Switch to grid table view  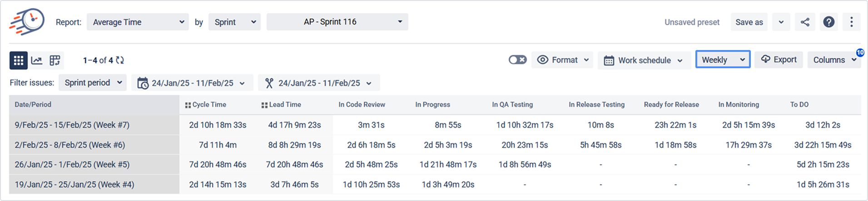tap(19, 60)
